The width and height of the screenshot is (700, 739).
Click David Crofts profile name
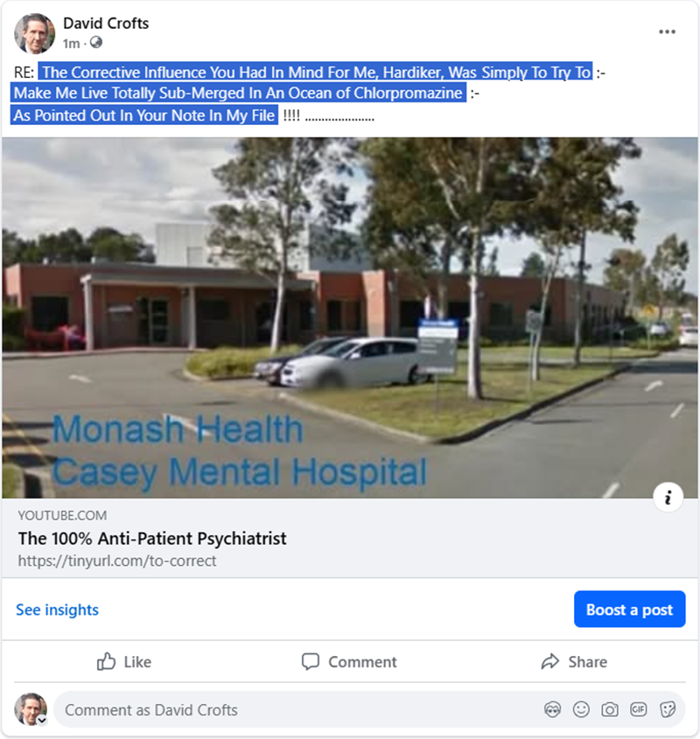106,23
